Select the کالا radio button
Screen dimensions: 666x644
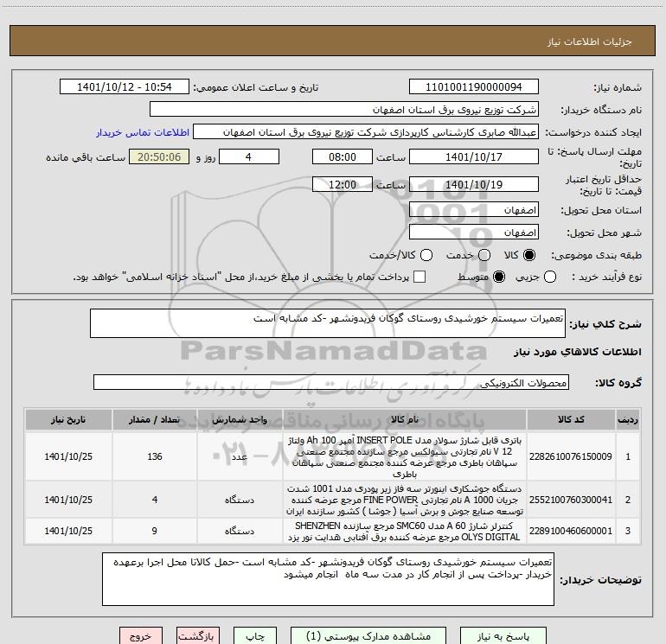coord(529,255)
